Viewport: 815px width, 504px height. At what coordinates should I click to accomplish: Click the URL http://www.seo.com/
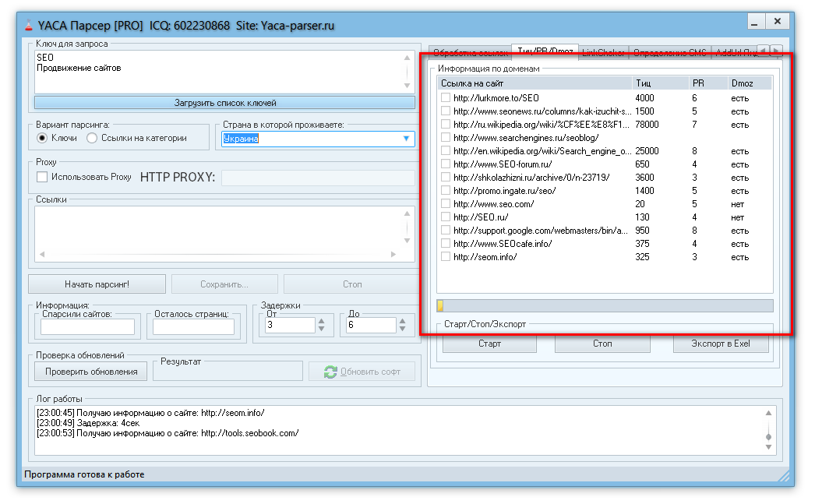(x=493, y=204)
